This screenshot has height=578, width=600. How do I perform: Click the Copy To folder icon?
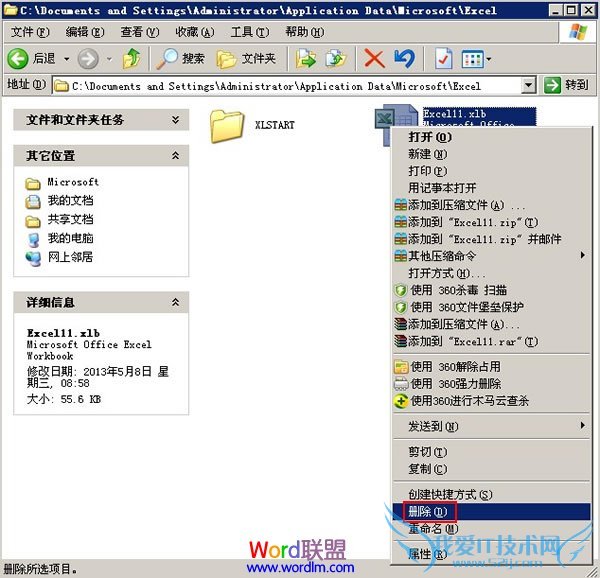point(336,59)
